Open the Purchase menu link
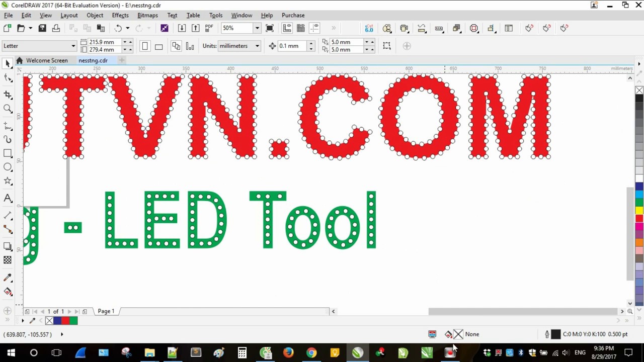The image size is (644, 362). tap(293, 15)
